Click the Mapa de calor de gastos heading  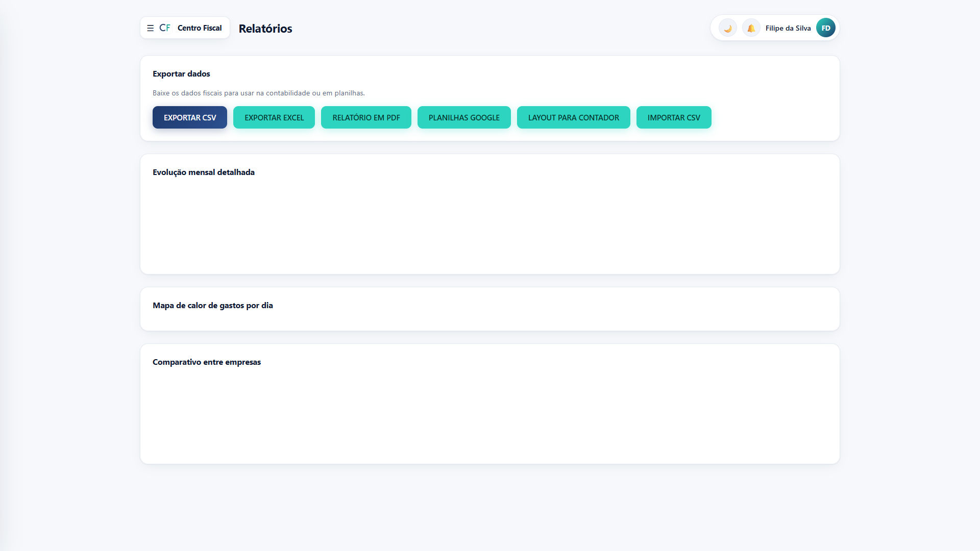[213, 306]
